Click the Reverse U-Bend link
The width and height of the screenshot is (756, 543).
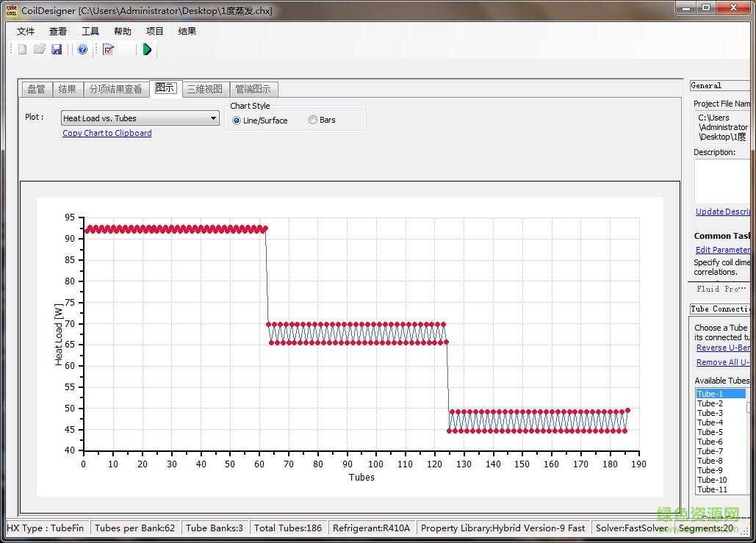point(723,348)
